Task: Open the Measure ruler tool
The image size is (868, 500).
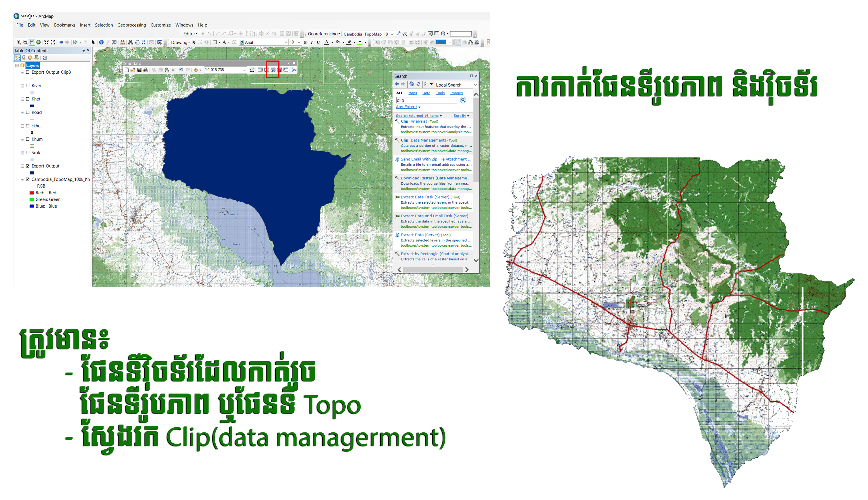Action: 122,42
